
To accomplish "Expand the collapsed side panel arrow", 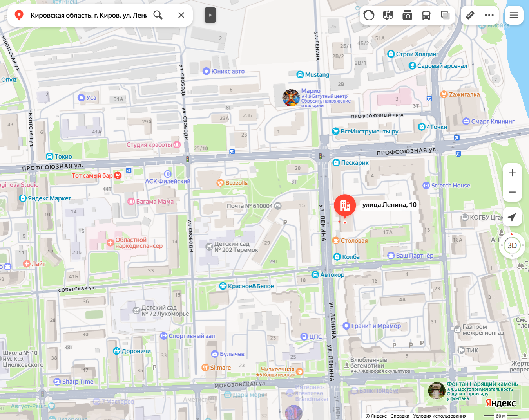I will [x=210, y=15].
